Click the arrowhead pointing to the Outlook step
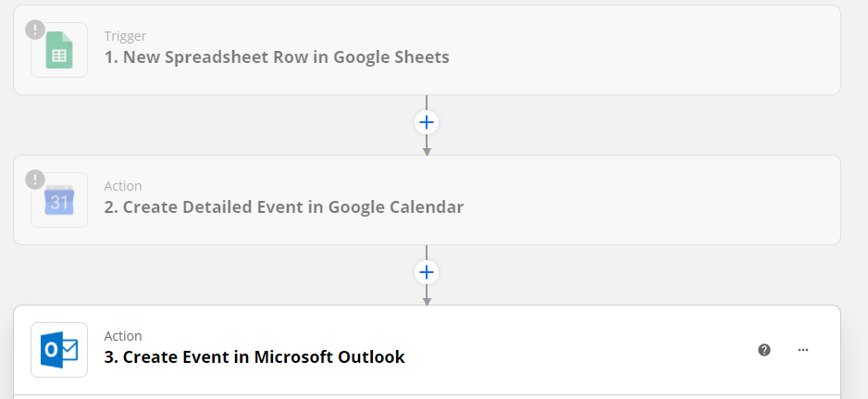The height and width of the screenshot is (399, 868). pos(427,300)
